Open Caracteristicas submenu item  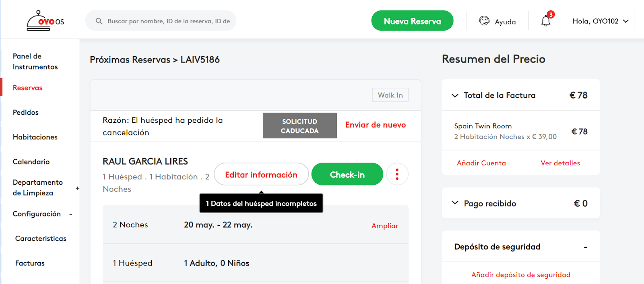click(x=41, y=239)
